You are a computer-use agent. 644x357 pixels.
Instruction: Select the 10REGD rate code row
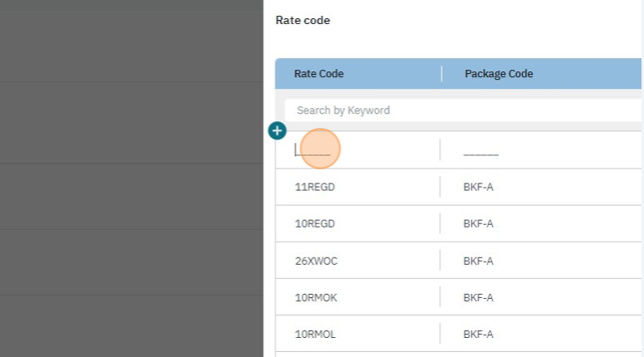pos(315,224)
